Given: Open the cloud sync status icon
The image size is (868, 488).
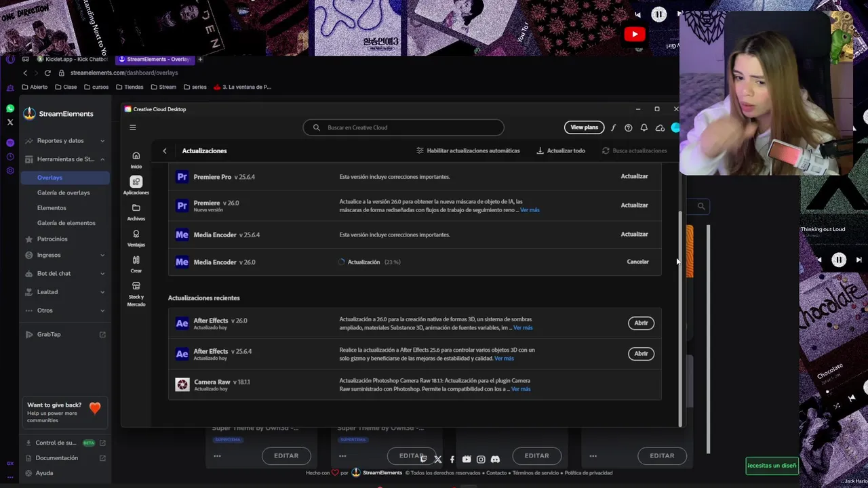Looking at the screenshot, I should 660,127.
